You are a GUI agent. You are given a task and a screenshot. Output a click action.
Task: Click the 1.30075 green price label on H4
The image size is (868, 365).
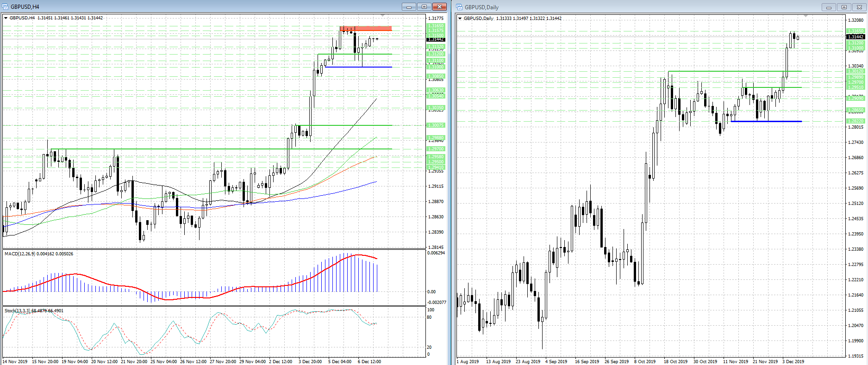(436, 125)
